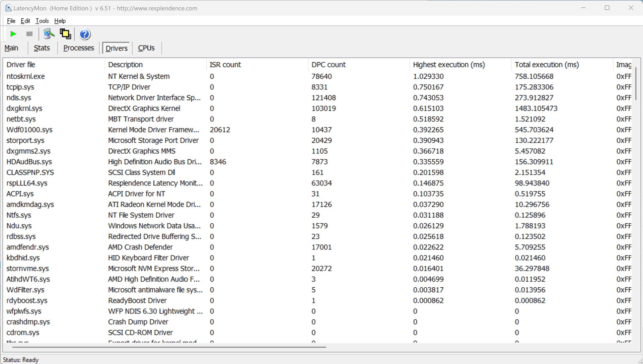Click the ISR count column header
The height and width of the screenshot is (364, 643).
point(225,65)
